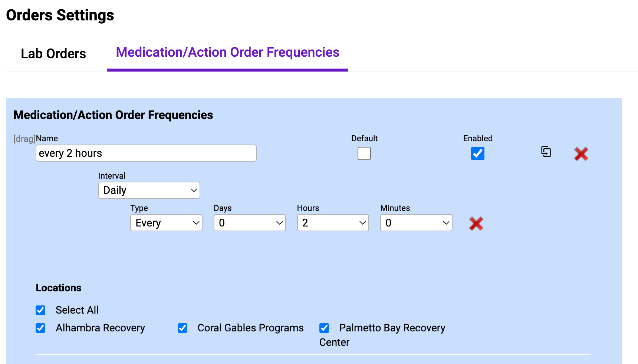Open the Type dropdown showing Every
The width and height of the screenshot is (638, 364).
tap(166, 223)
